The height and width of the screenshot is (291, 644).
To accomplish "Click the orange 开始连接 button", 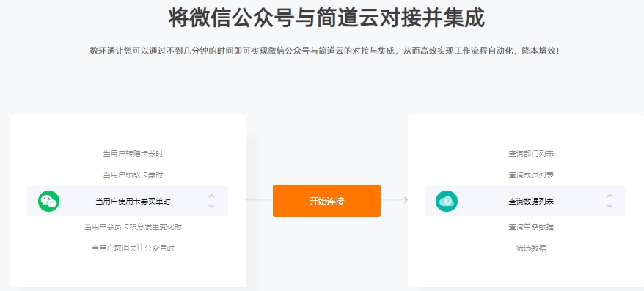I will (x=326, y=201).
